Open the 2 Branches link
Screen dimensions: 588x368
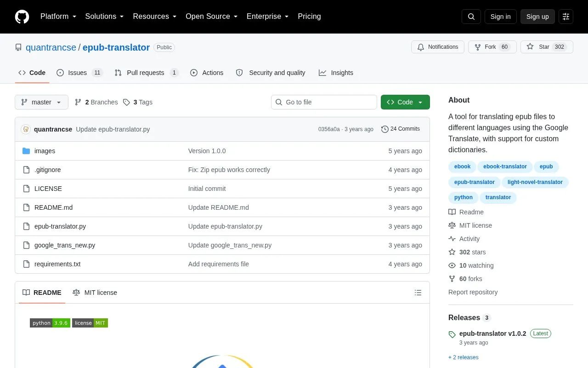pos(96,102)
